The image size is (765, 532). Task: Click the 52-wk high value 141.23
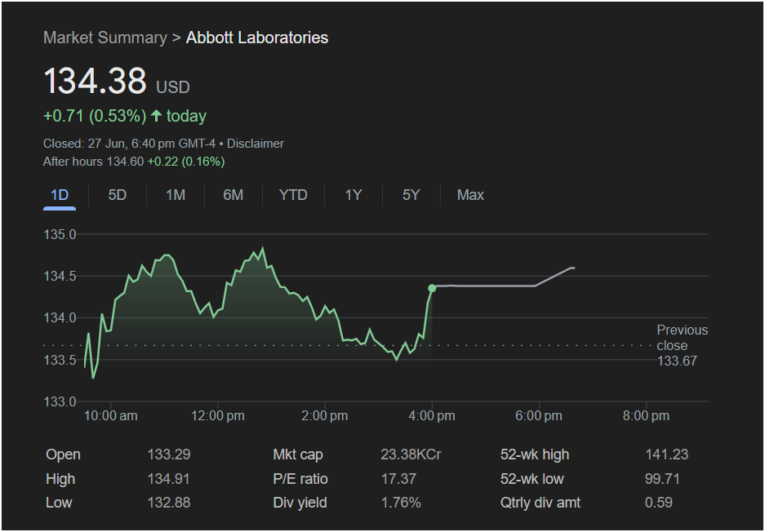666,454
